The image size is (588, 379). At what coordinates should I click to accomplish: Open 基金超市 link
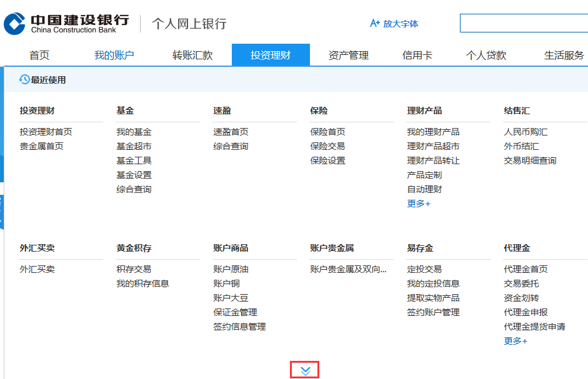(134, 146)
